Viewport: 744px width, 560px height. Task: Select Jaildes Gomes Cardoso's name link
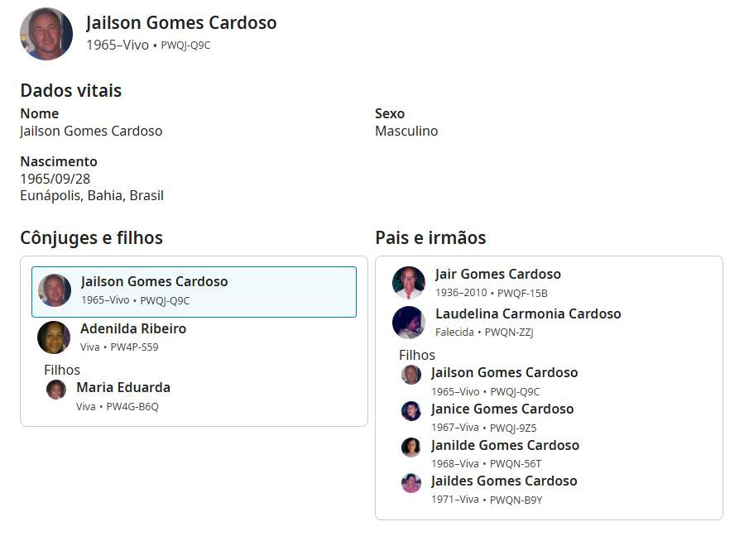(x=504, y=481)
